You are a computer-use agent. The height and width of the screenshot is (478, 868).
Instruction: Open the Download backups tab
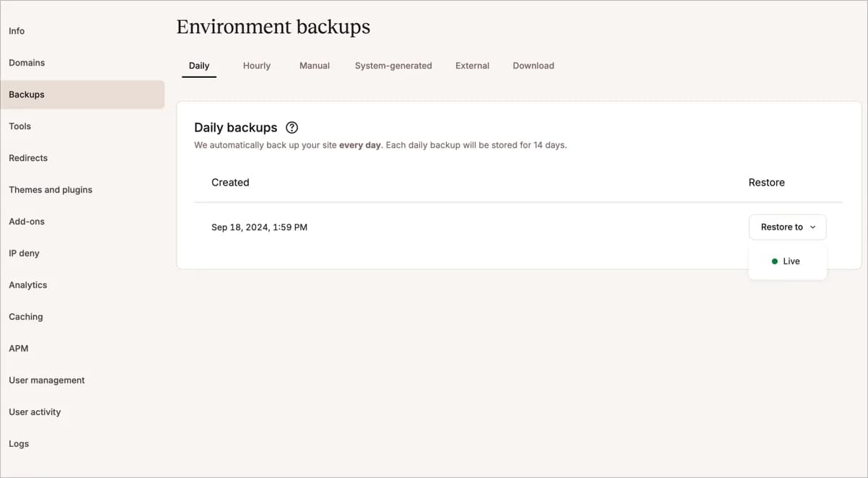533,65
